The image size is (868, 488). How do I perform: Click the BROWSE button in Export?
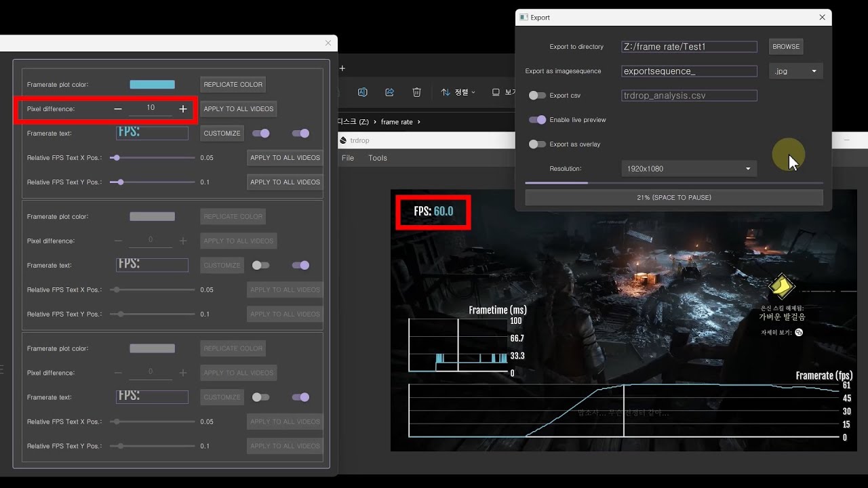click(786, 47)
